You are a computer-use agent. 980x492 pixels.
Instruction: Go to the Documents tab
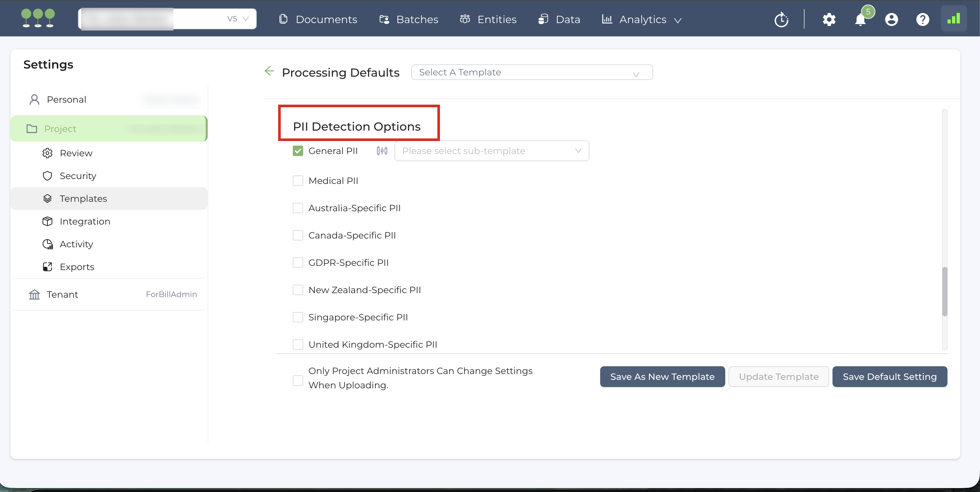(x=318, y=19)
